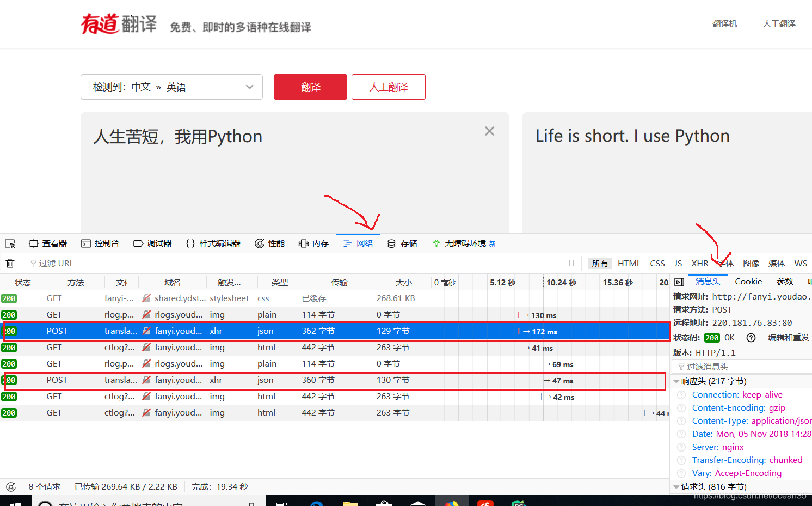This screenshot has height=506, width=812.
Task: Select the GET rlogs request with 69 ms
Action: click(335, 364)
